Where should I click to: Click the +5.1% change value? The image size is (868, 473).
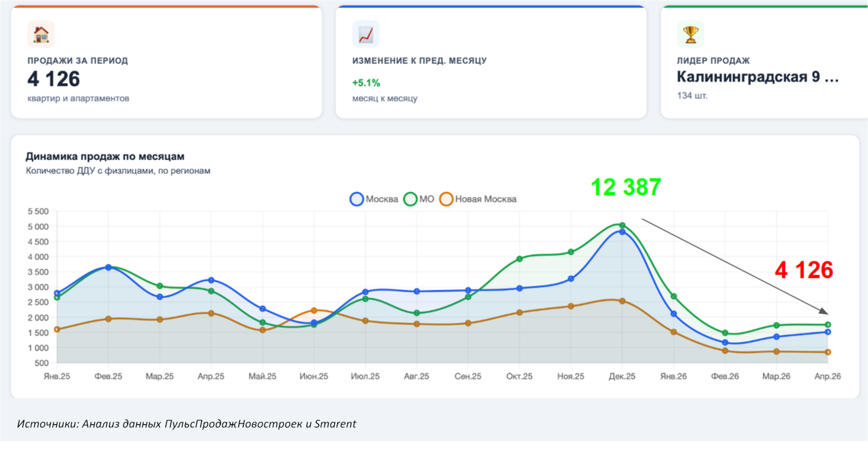[366, 83]
